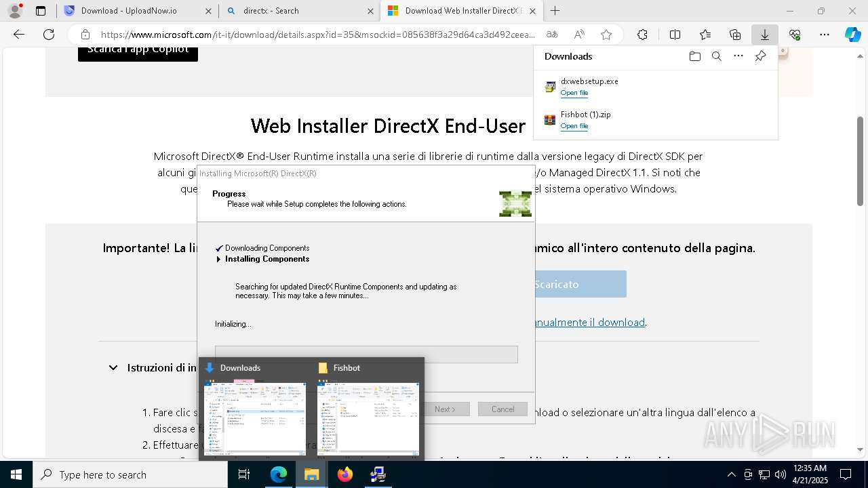Open the tab actions menu icon
Image resolution: width=868 pixels, height=488 pixels.
(x=41, y=11)
